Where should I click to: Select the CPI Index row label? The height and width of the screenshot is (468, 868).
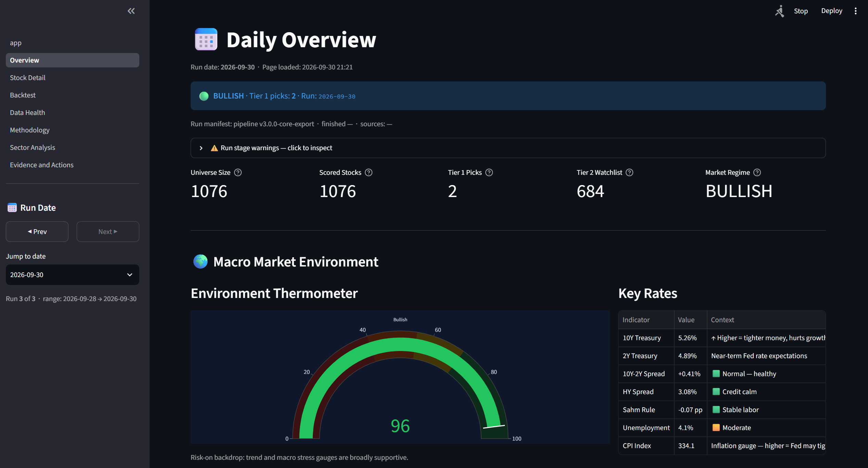pyautogui.click(x=646, y=446)
